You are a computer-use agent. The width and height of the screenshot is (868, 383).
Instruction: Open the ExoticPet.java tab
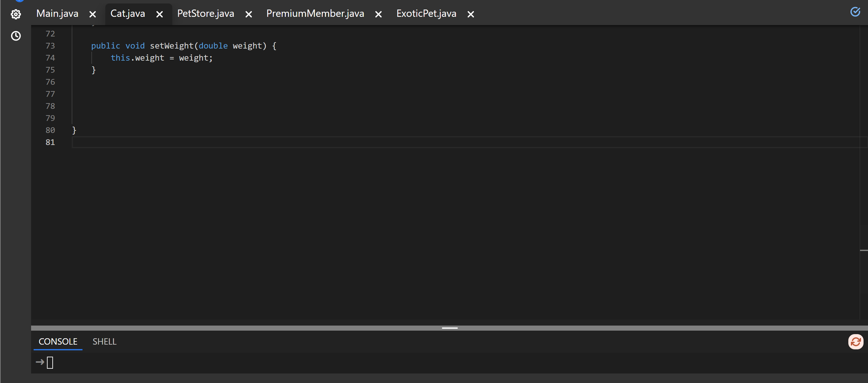[x=426, y=13]
